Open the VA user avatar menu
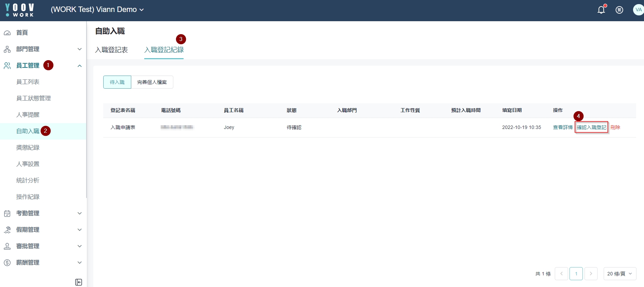 coord(638,10)
